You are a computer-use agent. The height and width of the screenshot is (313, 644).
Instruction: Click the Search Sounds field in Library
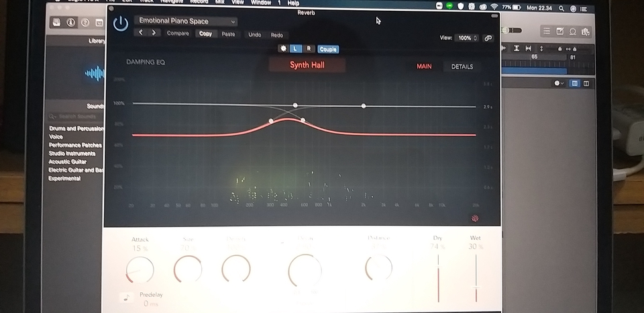coord(76,116)
